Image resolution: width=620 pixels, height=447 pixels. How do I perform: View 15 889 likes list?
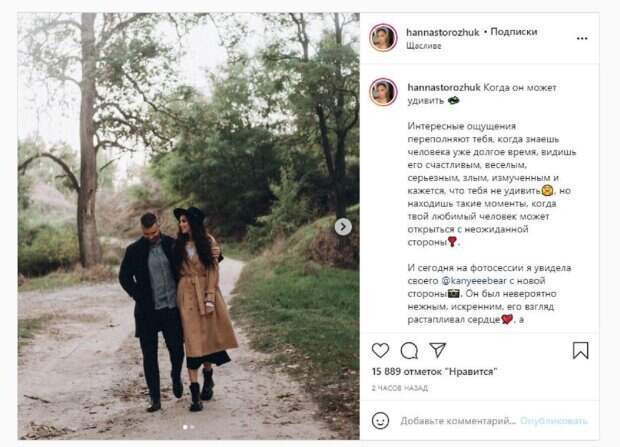click(434, 372)
